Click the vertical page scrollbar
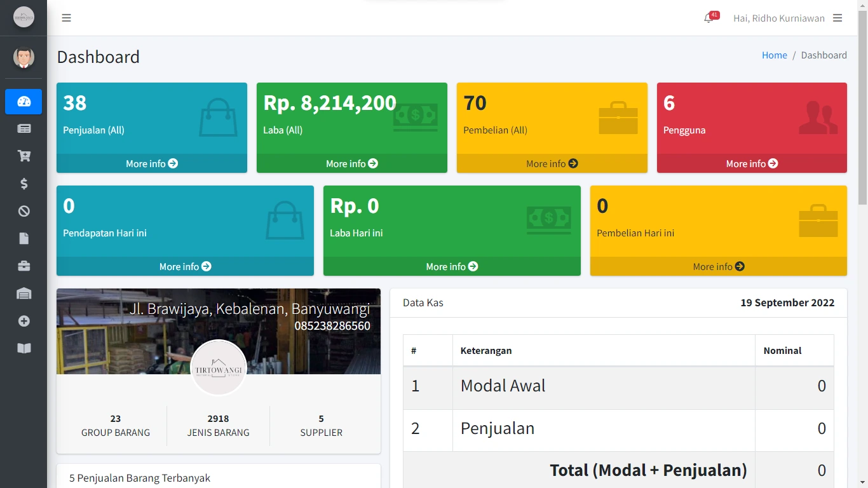This screenshot has width=868, height=488. (862, 108)
